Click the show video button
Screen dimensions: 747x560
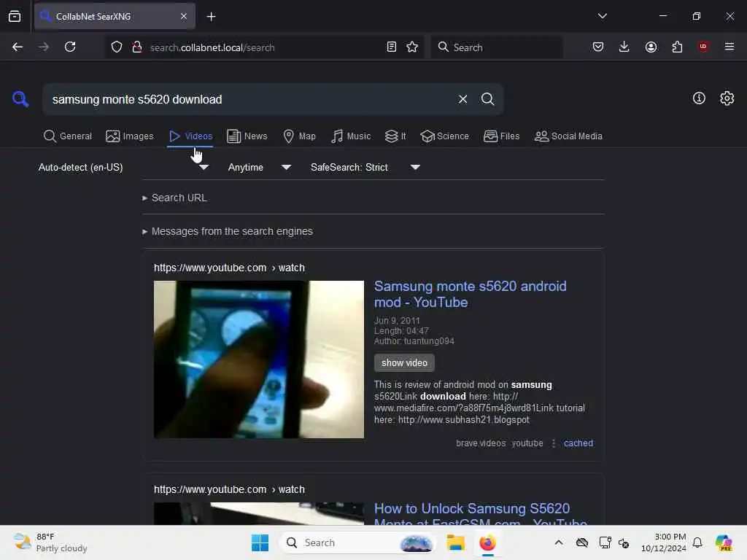pos(404,362)
